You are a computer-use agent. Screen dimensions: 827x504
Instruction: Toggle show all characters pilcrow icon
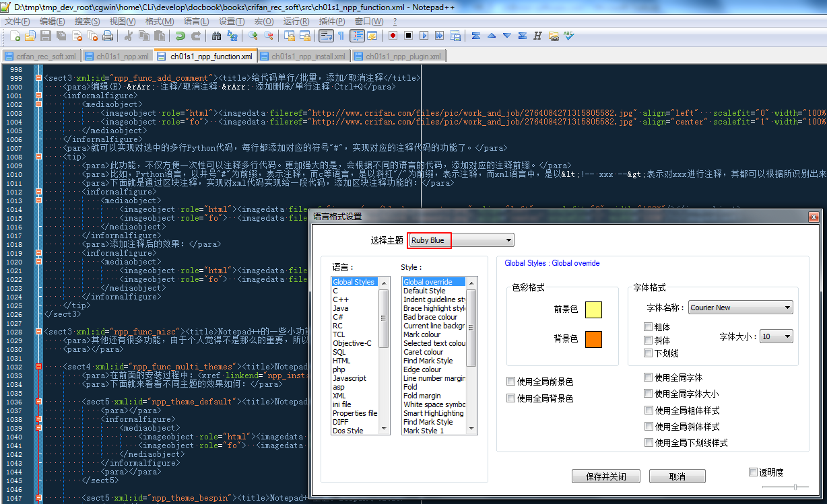pos(341,36)
